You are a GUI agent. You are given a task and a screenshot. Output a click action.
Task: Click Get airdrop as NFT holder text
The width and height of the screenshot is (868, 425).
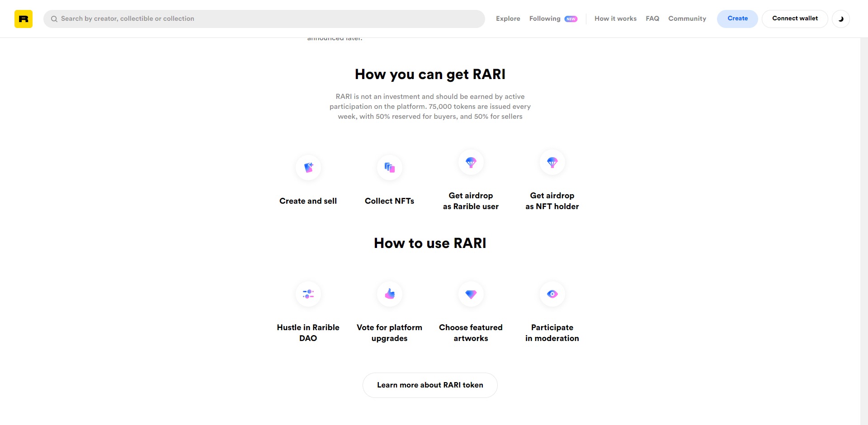pyautogui.click(x=552, y=201)
